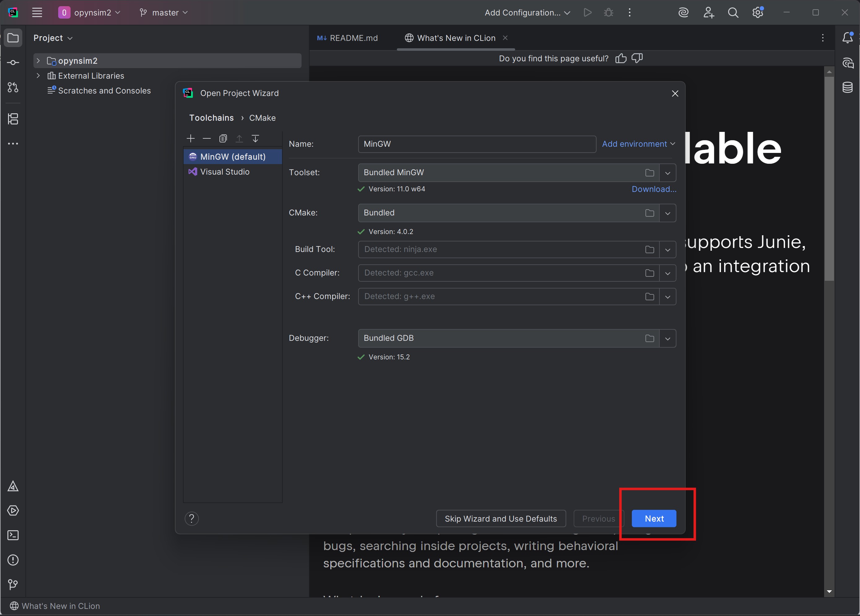Click thumbs up for page useful
The height and width of the screenshot is (616, 860).
pyautogui.click(x=621, y=59)
